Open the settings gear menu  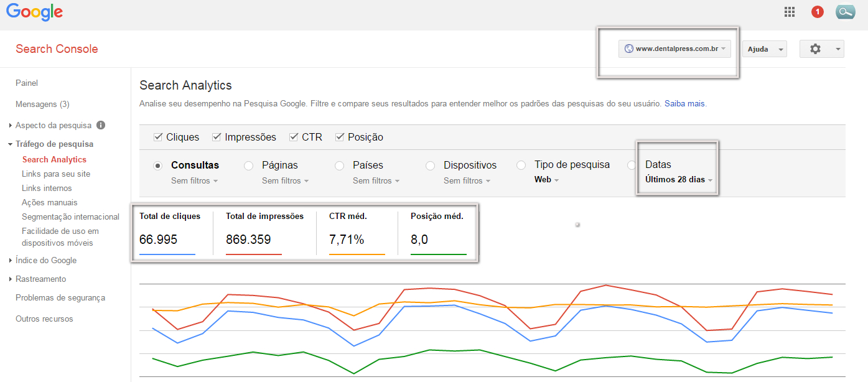[x=821, y=49]
